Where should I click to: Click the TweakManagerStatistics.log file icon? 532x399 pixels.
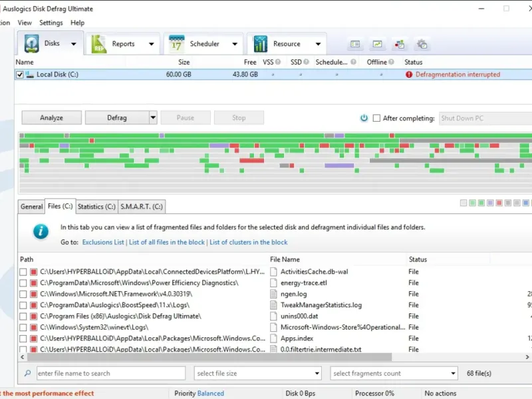click(x=273, y=305)
